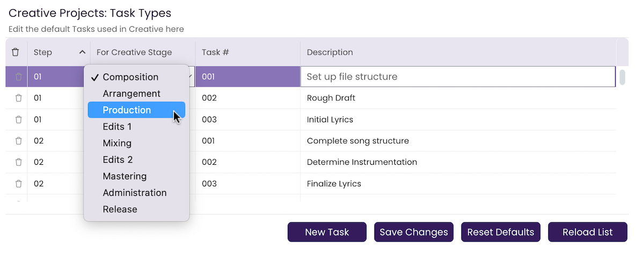
Task: Click the trash icon on the highlighted row
Action: coord(19,77)
